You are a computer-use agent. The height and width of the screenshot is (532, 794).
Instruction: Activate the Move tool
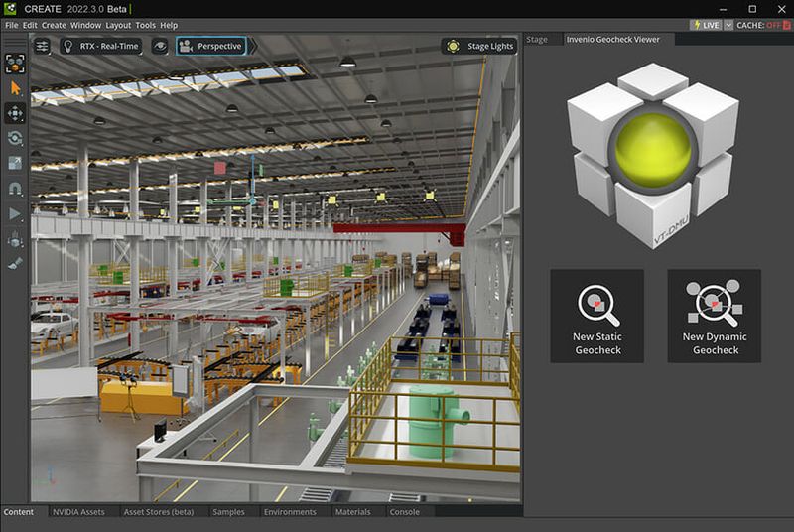coord(15,113)
